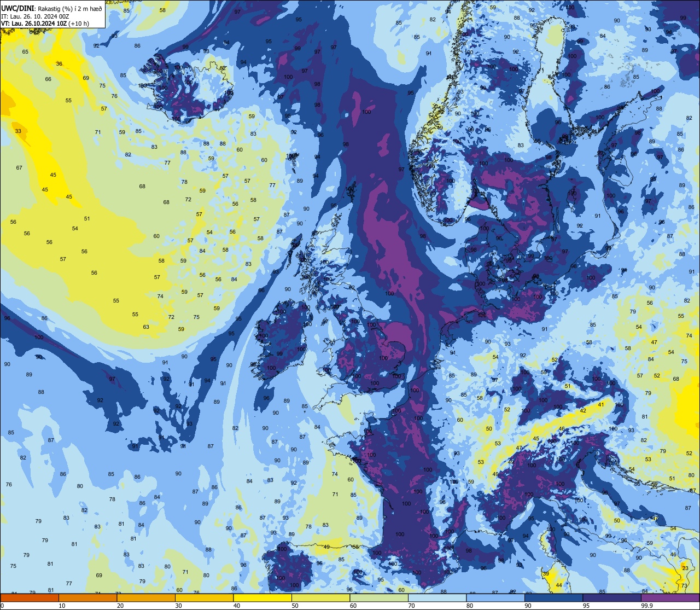
Task: Select the legend segment between 20 and 30
Action: pos(146,597)
